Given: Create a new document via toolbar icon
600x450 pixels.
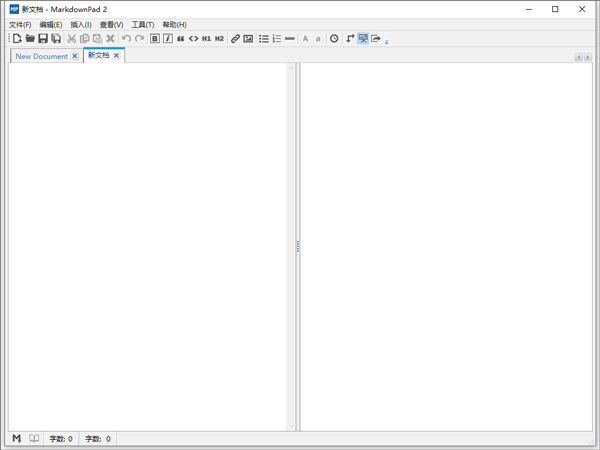Looking at the screenshot, I should [x=17, y=39].
